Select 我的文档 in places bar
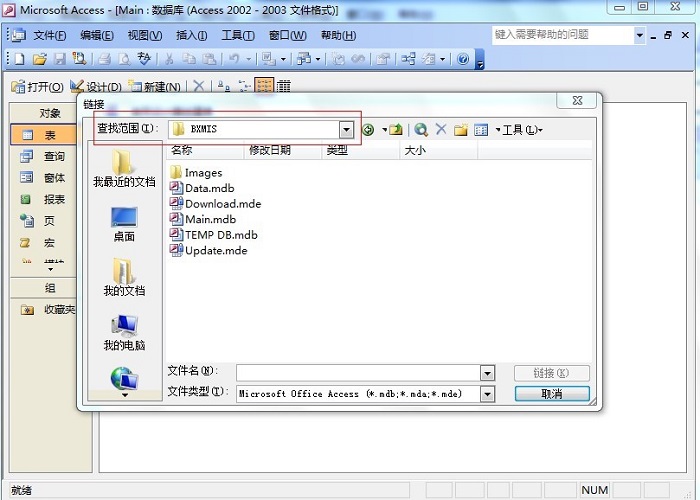The image size is (700, 500). pyautogui.click(x=124, y=278)
